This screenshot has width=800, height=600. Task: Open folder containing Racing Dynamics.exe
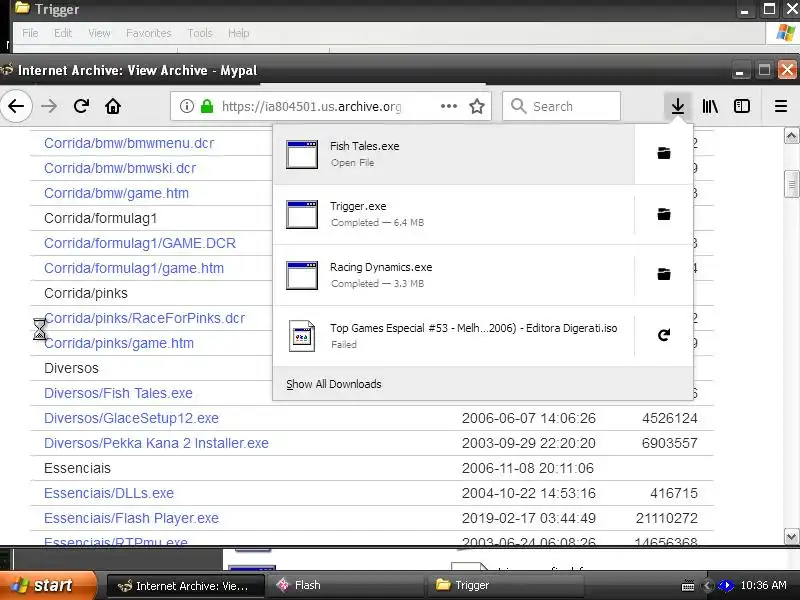point(664,274)
